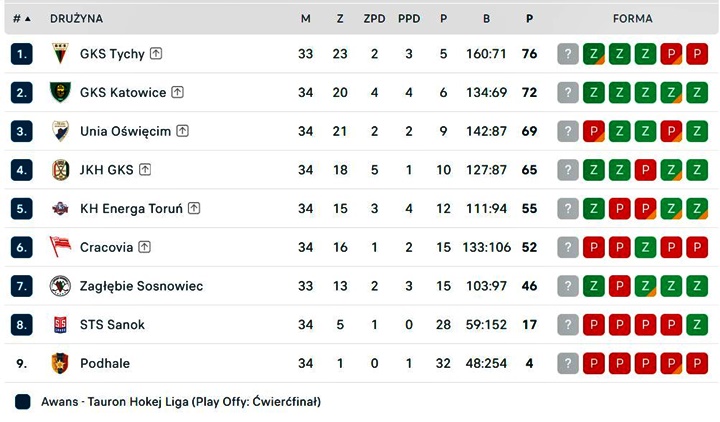The height and width of the screenshot is (422, 720).
Task: Click promotion arrow icon next to GKS Tychy
Action: click(x=157, y=54)
